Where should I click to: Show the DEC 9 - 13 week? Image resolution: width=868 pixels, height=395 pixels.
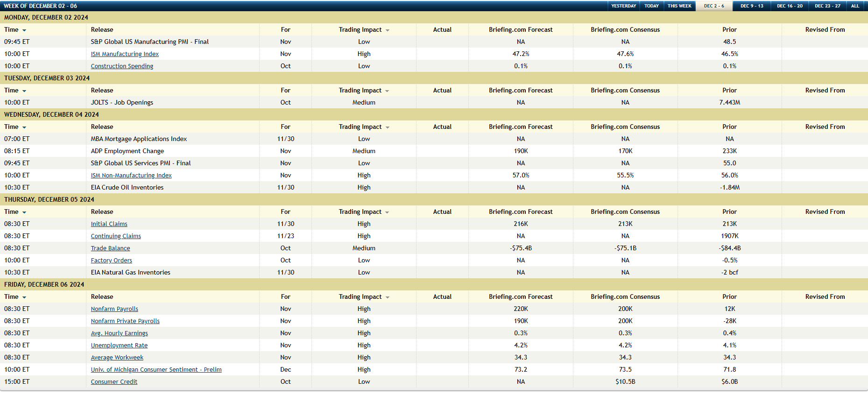click(752, 6)
